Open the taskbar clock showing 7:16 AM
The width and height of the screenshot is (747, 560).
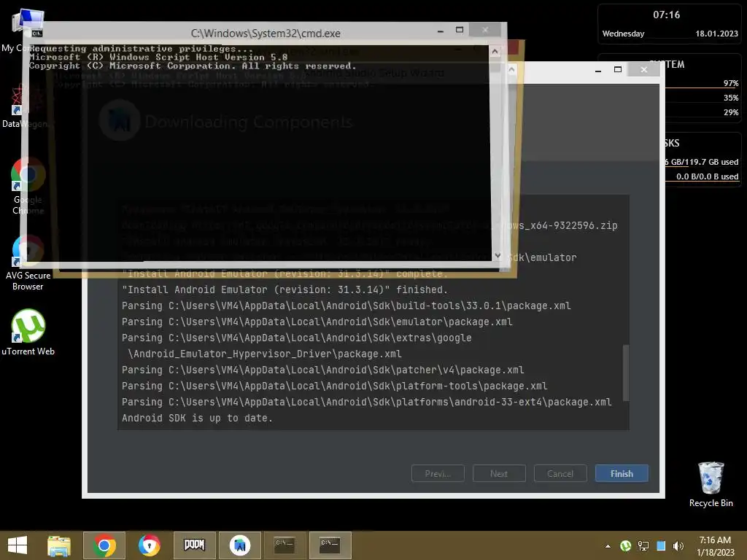click(x=715, y=546)
